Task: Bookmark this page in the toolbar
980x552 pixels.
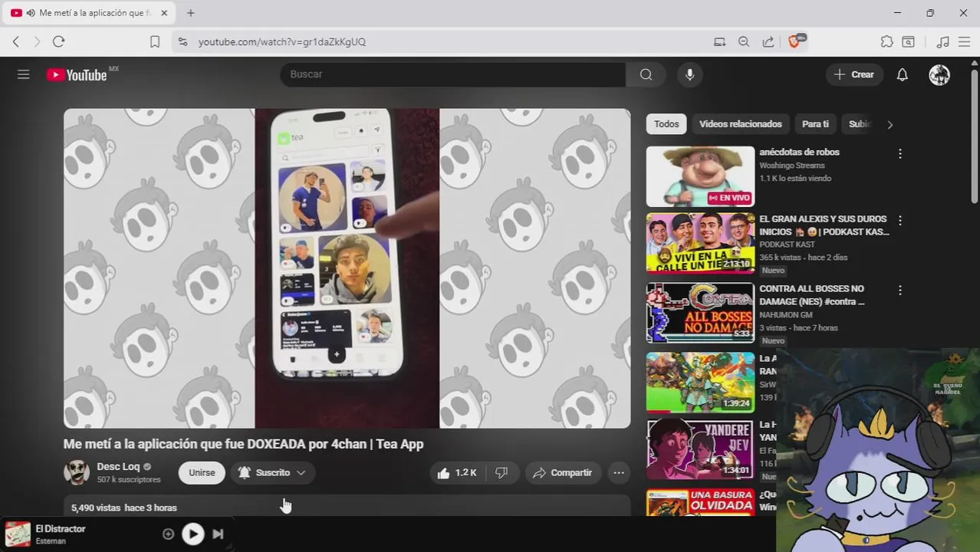Action: pos(155,41)
